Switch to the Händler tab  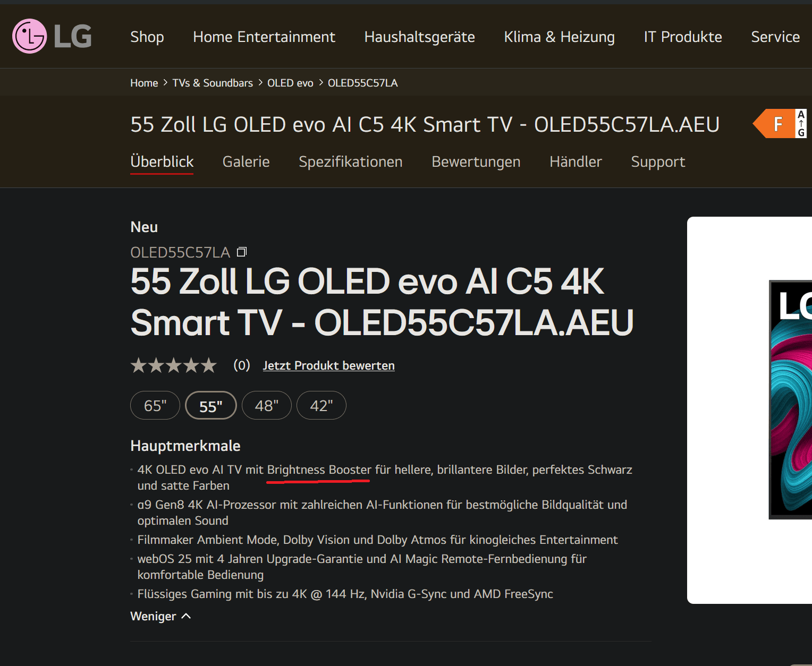[x=576, y=161]
